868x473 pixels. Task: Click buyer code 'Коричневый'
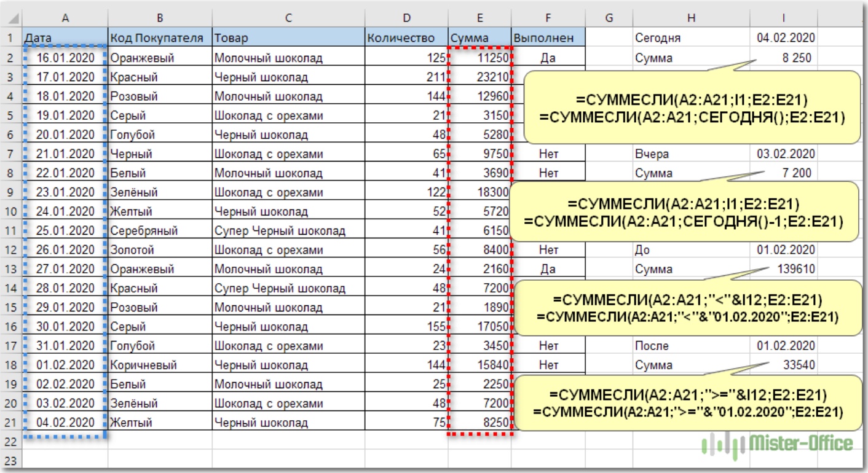tap(160, 365)
